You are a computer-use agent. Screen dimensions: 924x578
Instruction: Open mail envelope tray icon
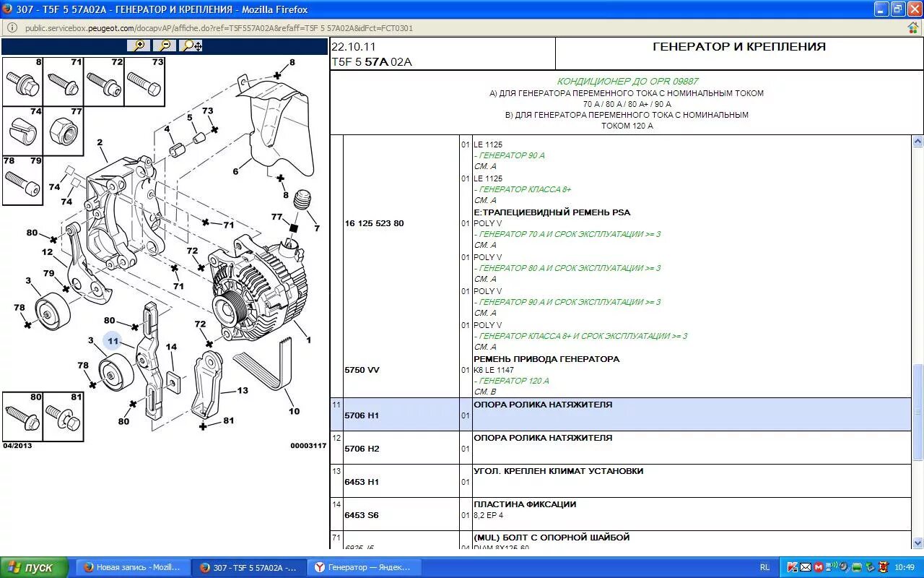(806, 567)
